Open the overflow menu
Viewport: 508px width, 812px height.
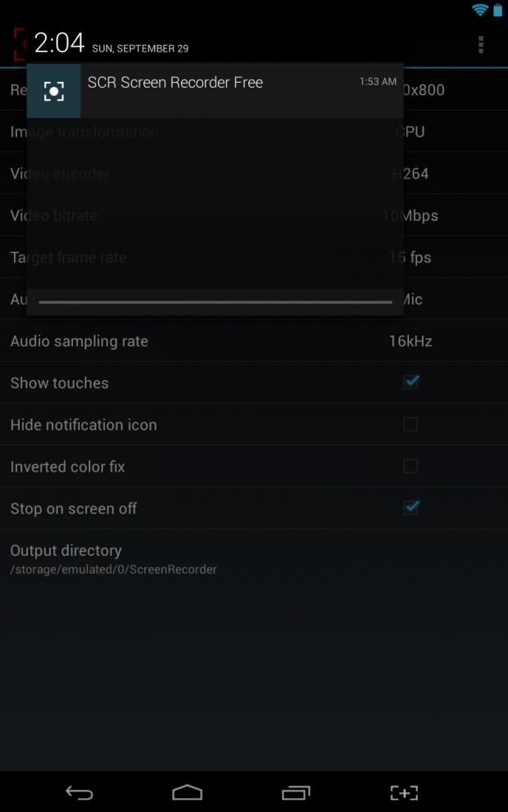tap(480, 43)
